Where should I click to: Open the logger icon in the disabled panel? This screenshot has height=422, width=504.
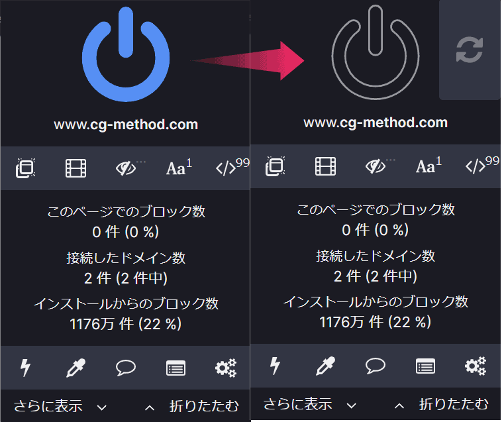pos(425,366)
